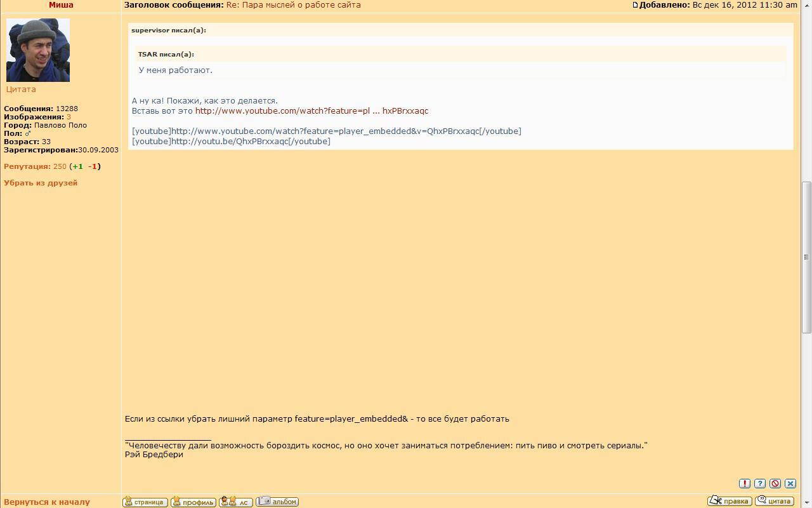
Task: Give +1 reputation to Миша
Action: (77, 166)
